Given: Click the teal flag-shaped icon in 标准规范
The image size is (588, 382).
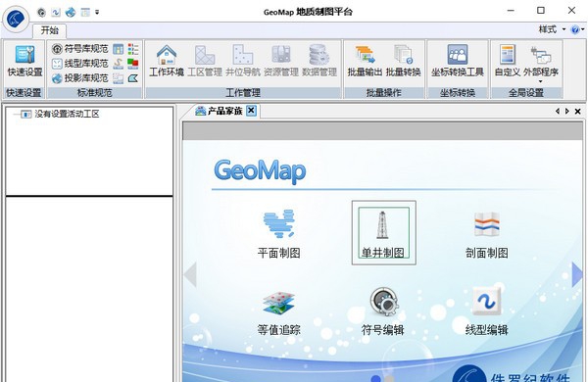Looking at the screenshot, I should pos(133,78).
